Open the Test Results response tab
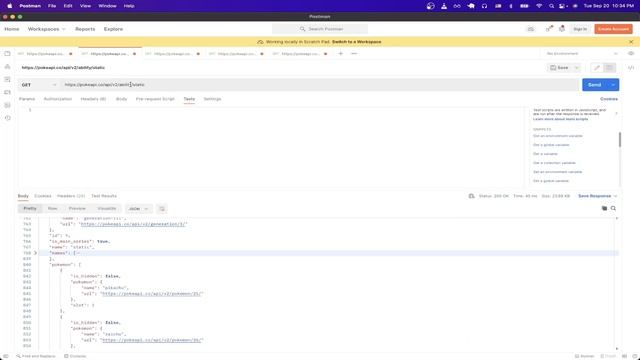Viewport: 640px width, 360px height. [x=104, y=196]
